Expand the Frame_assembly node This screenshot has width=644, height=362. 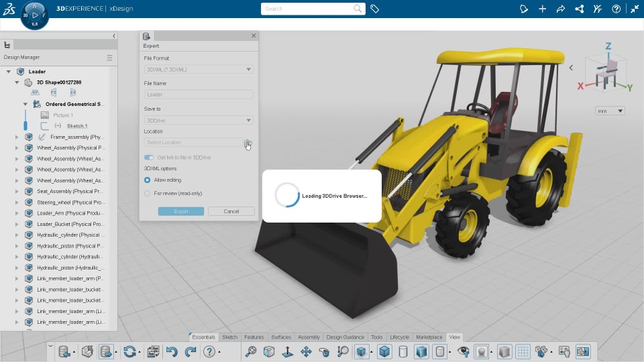17,137
